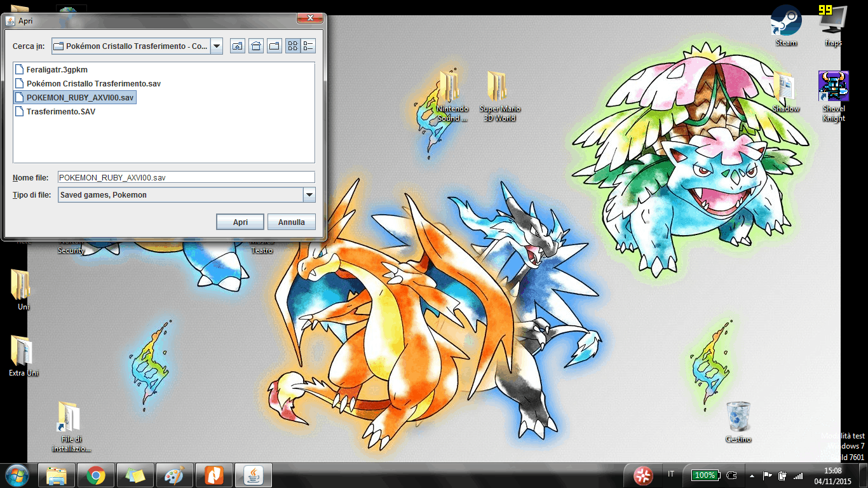
Task: Switch to the Java app taskbar button
Action: pos(254,475)
